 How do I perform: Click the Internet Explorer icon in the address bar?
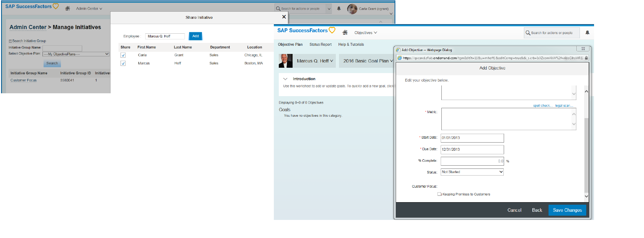(x=400, y=58)
